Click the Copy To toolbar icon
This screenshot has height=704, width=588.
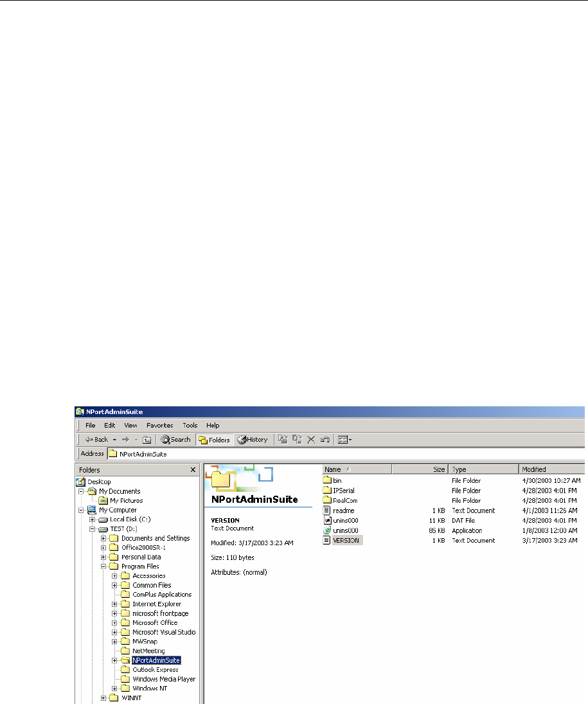[x=297, y=440]
